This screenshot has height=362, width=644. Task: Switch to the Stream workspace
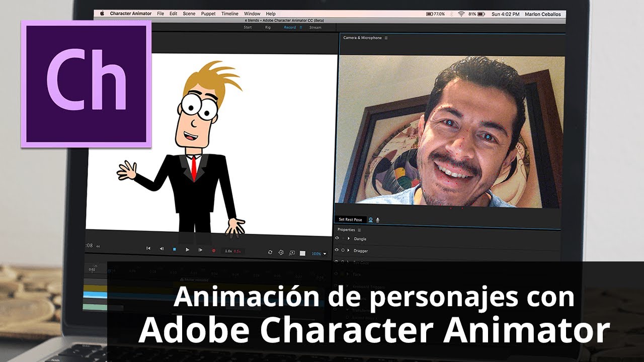315,27
